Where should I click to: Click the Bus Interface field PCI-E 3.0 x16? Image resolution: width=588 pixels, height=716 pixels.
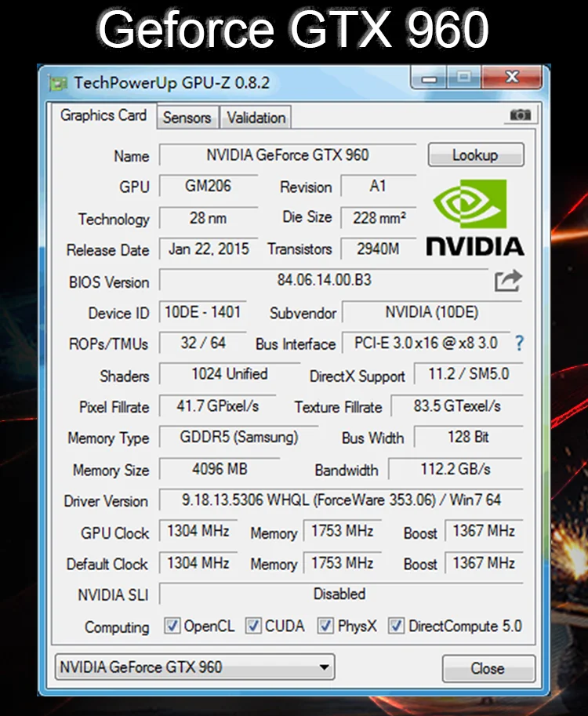click(426, 343)
